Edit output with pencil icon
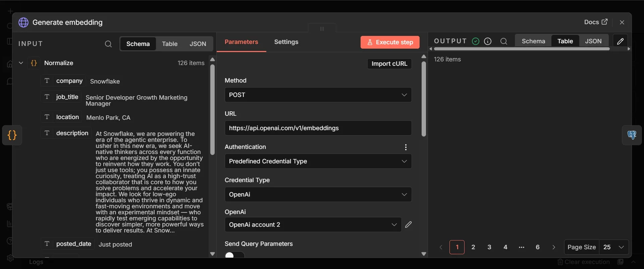Screen dimensions: 644x269 620,41
